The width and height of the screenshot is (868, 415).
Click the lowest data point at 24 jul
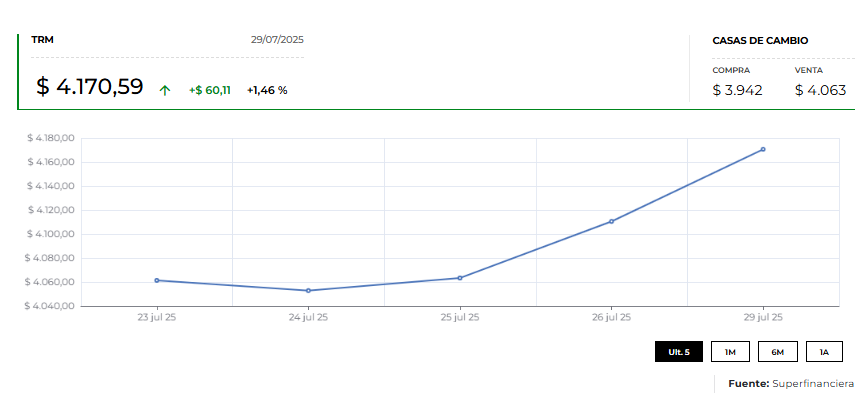308,291
